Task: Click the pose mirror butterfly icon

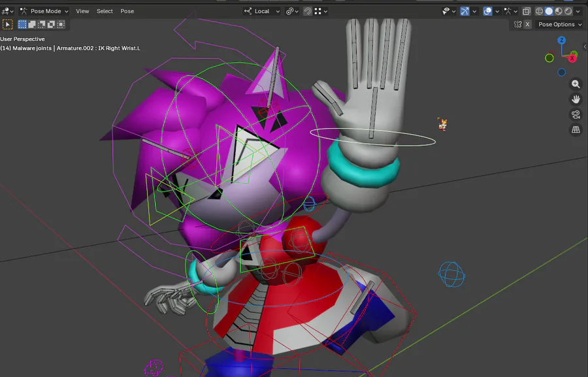Action: tap(518, 24)
